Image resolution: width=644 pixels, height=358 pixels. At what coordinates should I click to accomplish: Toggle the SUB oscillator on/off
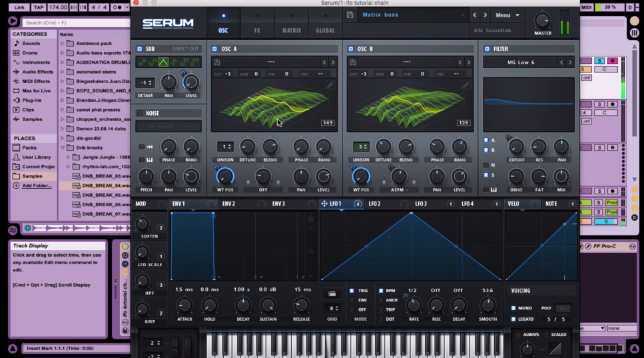pos(140,49)
